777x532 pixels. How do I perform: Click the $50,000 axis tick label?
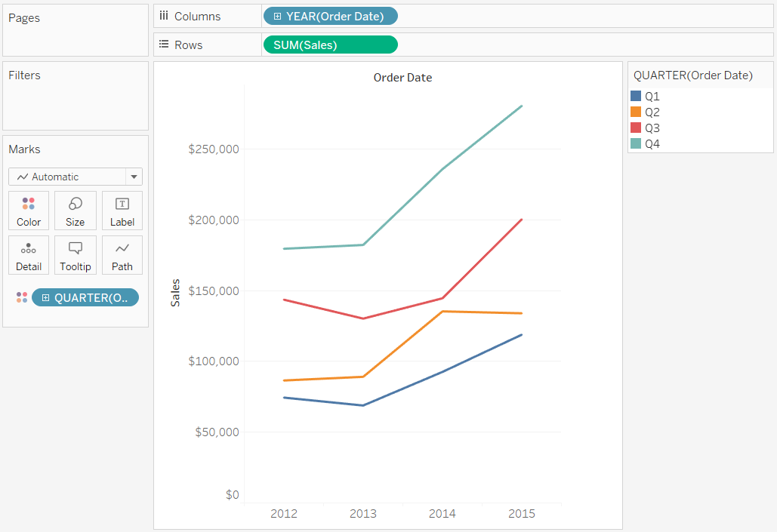pyautogui.click(x=217, y=432)
